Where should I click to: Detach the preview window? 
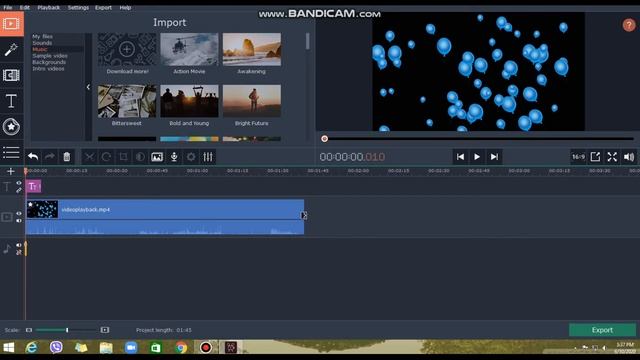595,157
